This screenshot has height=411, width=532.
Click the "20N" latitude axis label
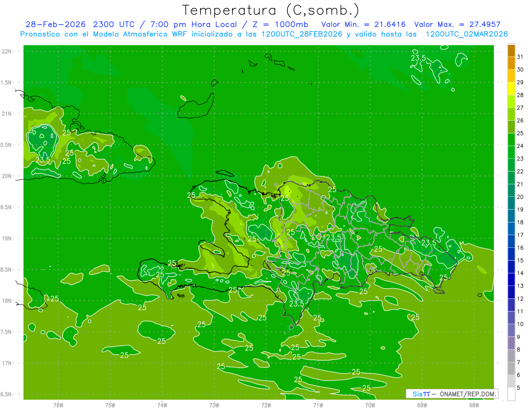point(8,176)
